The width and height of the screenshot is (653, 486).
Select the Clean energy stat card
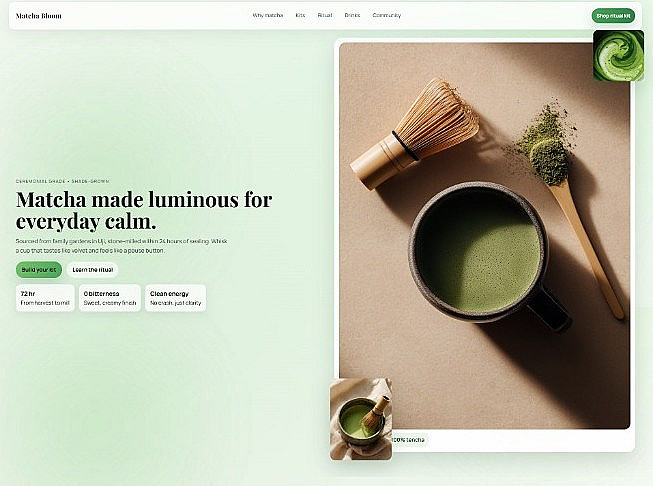[175, 298]
